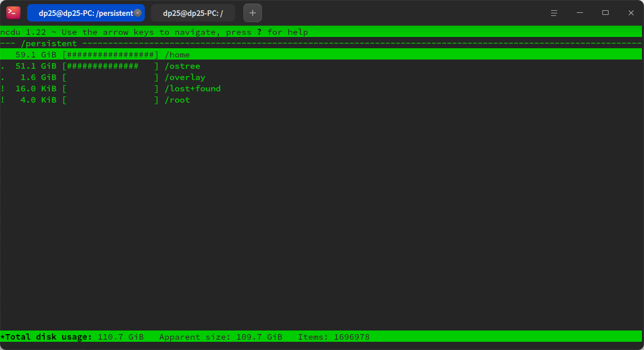Select the /home directory row
644x350 pixels.
coord(321,54)
